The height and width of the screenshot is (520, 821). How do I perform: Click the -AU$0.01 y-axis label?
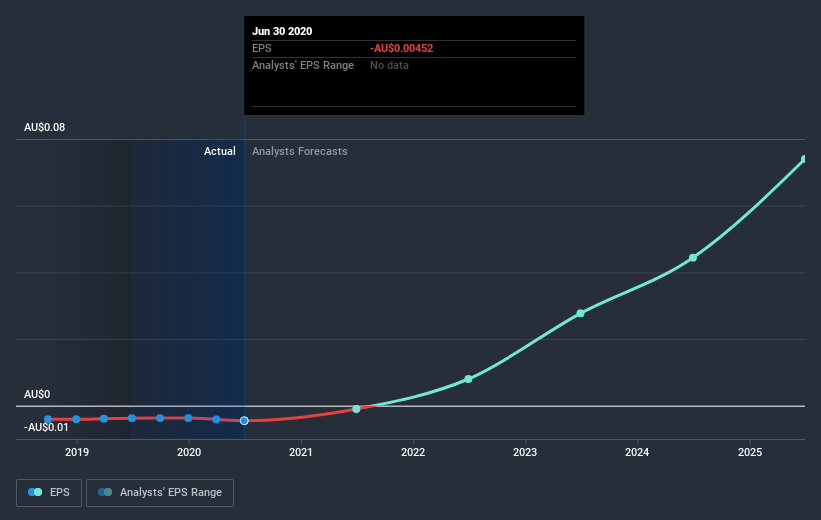pyautogui.click(x=46, y=427)
